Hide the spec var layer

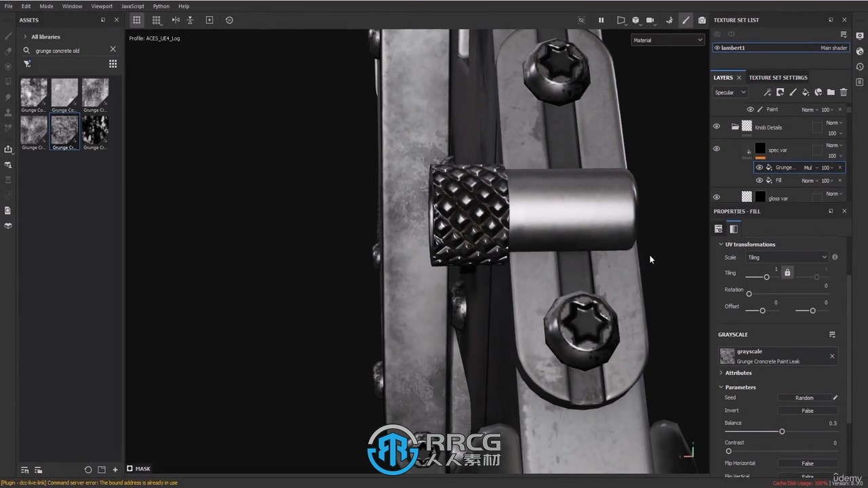click(x=716, y=148)
